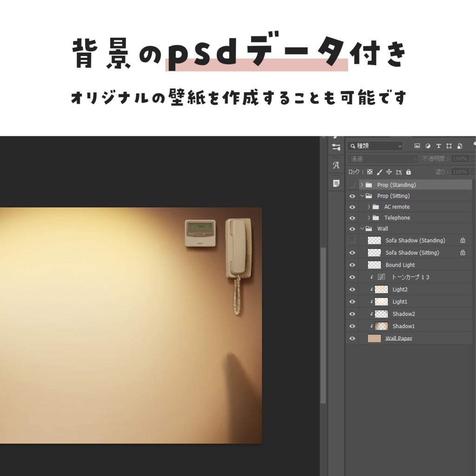Filter layers by adjustment layer icon
The height and width of the screenshot is (476, 476).
pos(428,146)
